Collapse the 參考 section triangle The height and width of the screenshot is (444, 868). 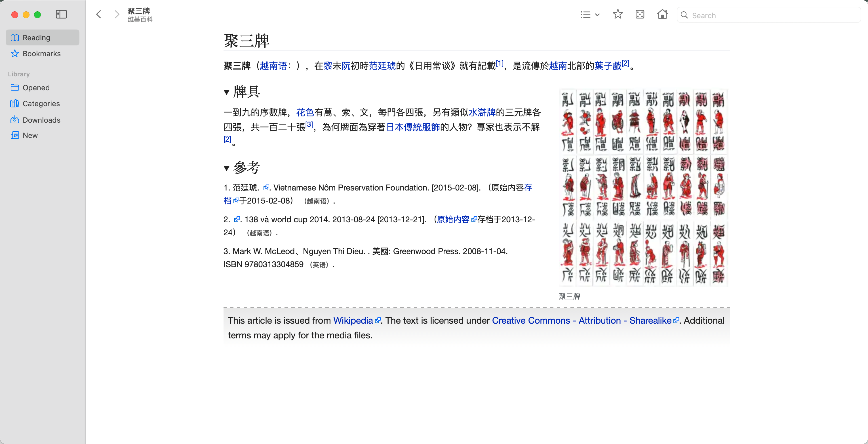[x=226, y=168]
